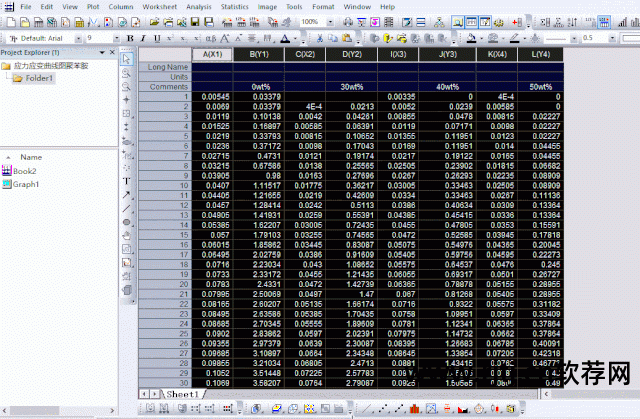The height and width of the screenshot is (419, 640).
Task: Click the area plot icon bottom toolbar
Action: [x=463, y=408]
